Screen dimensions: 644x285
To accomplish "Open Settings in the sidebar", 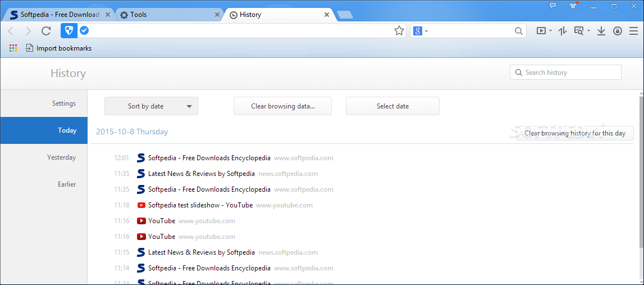I will tap(44, 103).
